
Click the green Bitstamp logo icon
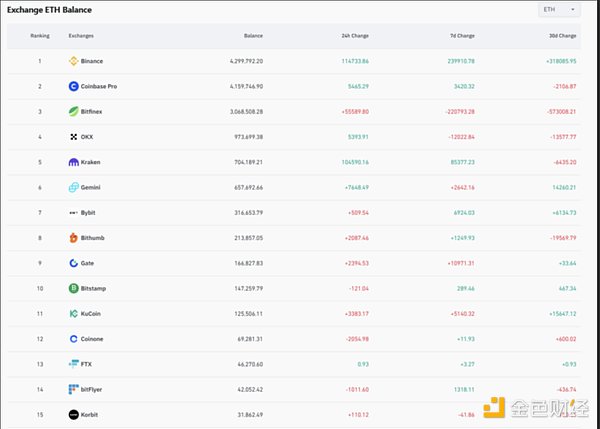pos(73,288)
